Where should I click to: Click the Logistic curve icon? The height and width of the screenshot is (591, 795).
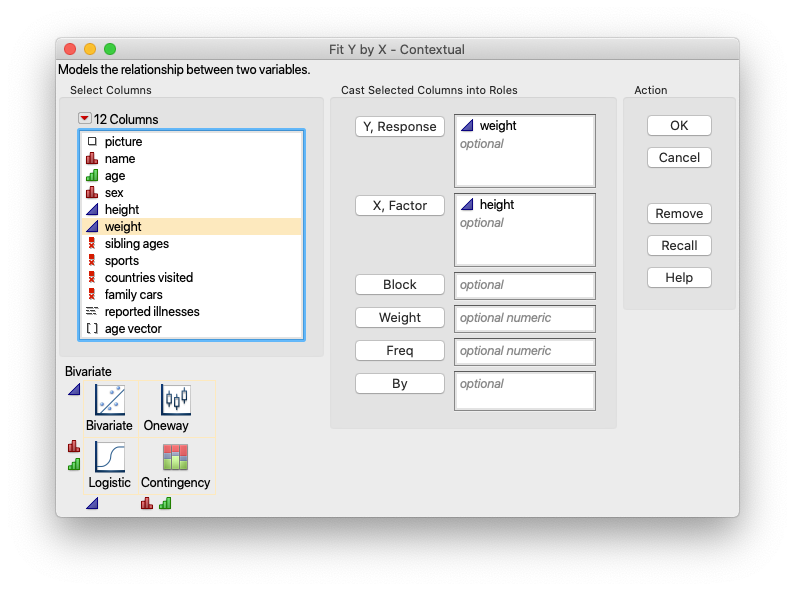110,456
